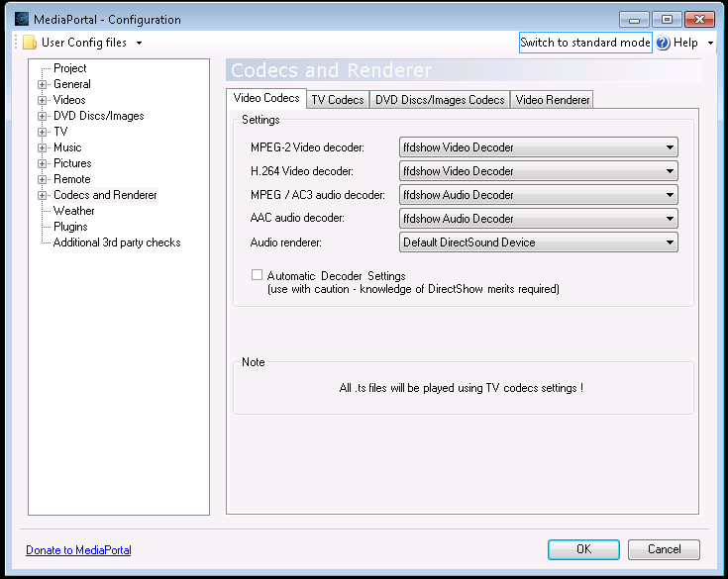
Task: Enable Automatic Decoder Settings checkbox
Action: [x=258, y=275]
